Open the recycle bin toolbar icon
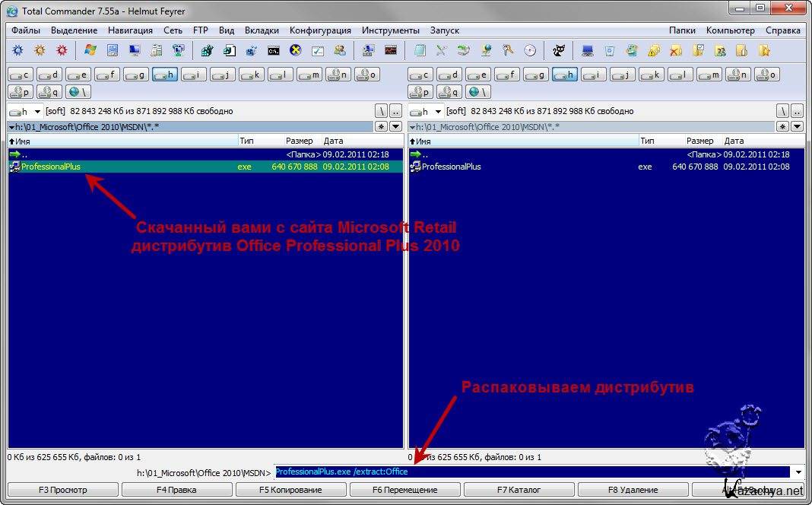This screenshot has height=505, width=812. pos(609,51)
